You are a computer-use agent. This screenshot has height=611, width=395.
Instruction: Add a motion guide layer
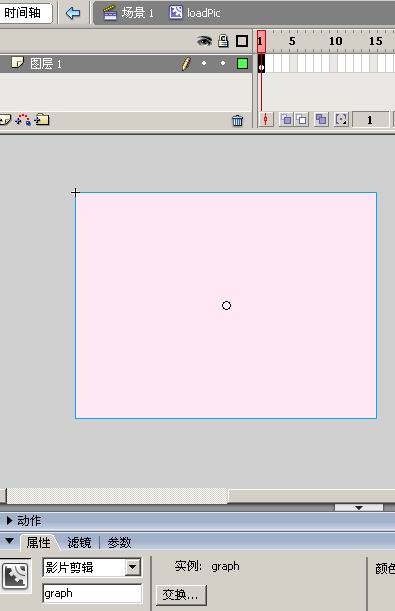[x=23, y=120]
